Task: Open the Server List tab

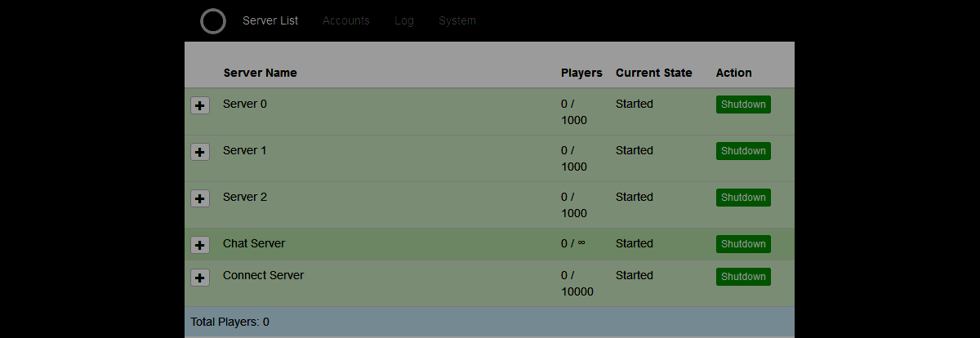Action: [x=270, y=20]
